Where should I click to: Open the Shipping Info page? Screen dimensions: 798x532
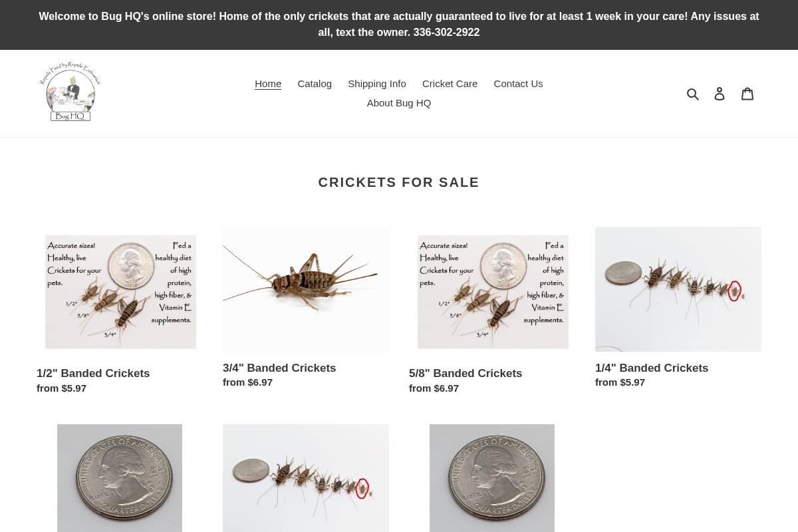click(x=377, y=84)
